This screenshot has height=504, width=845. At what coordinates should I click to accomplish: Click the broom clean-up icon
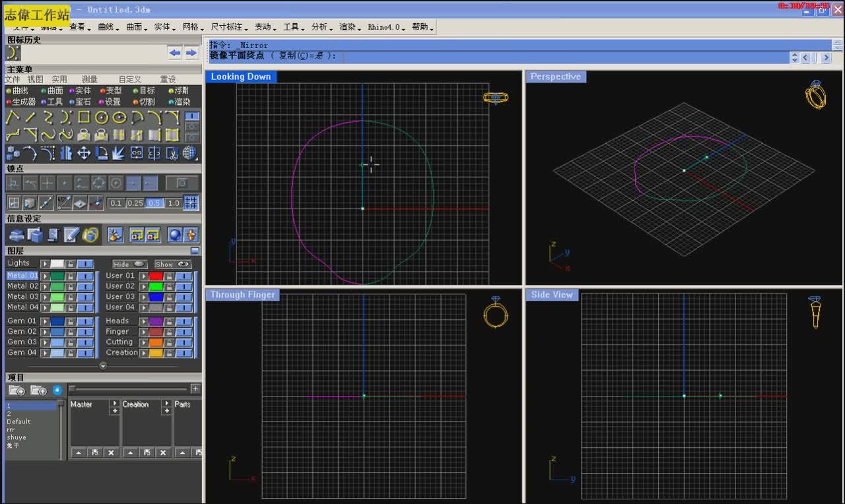[x=115, y=234]
